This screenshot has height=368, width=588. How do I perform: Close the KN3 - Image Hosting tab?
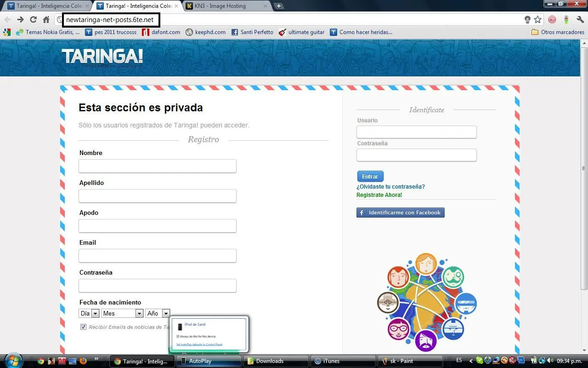pyautogui.click(x=266, y=6)
